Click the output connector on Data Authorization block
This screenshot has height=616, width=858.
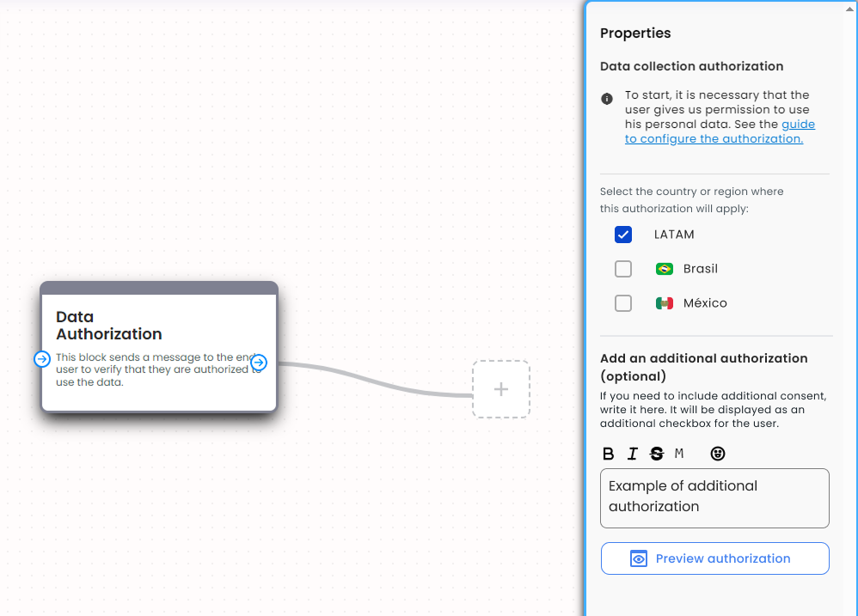[x=259, y=363]
